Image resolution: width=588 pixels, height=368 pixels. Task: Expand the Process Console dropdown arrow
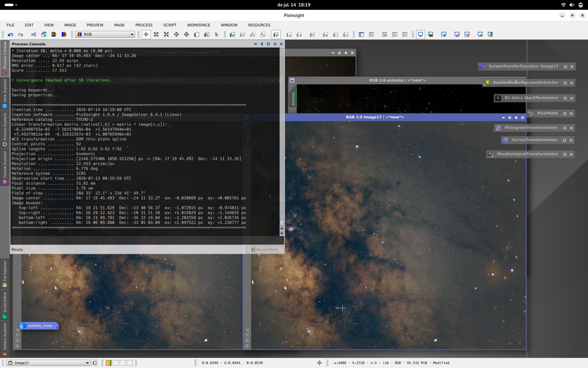(x=255, y=44)
